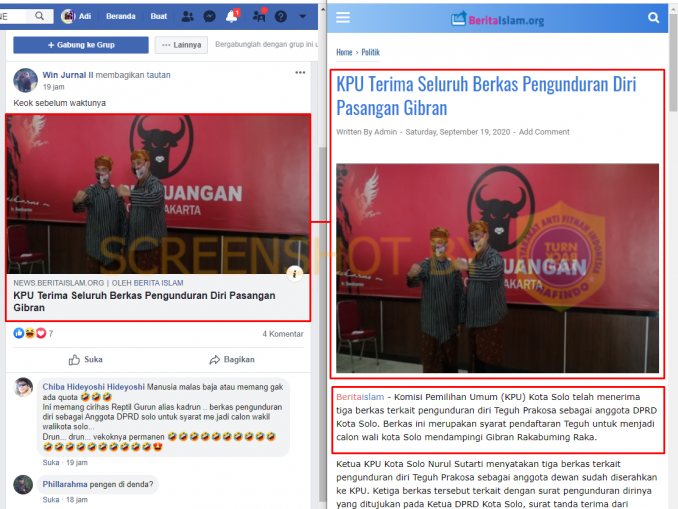The image size is (678, 509).
Task: Click the haha reaction icon on post
Action: coord(30,333)
